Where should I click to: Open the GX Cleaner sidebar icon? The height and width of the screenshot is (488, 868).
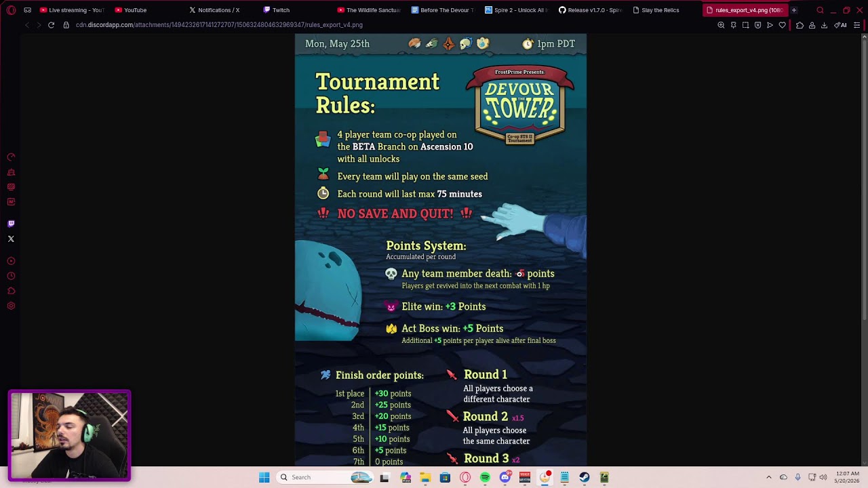pyautogui.click(x=11, y=172)
